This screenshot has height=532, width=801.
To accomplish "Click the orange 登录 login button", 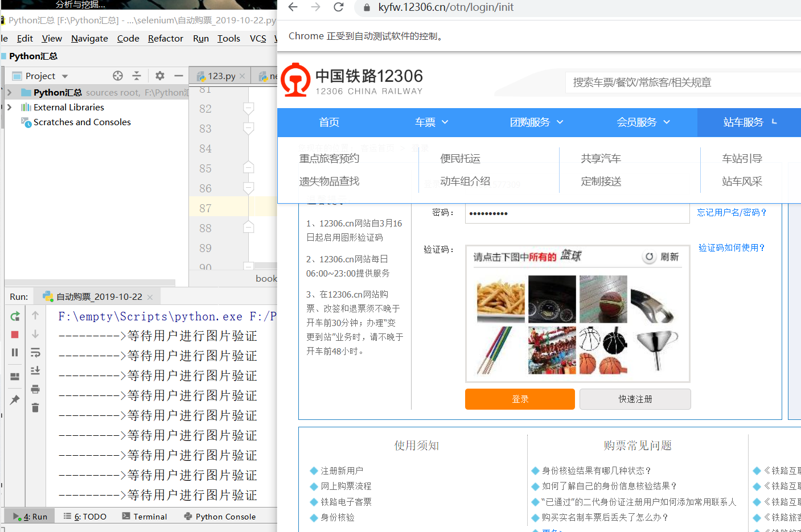I will pos(520,399).
